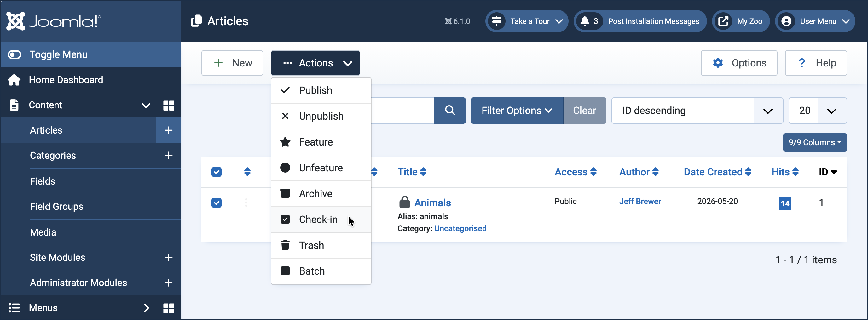
Task: Open the Uncategorised category link
Action: click(460, 228)
